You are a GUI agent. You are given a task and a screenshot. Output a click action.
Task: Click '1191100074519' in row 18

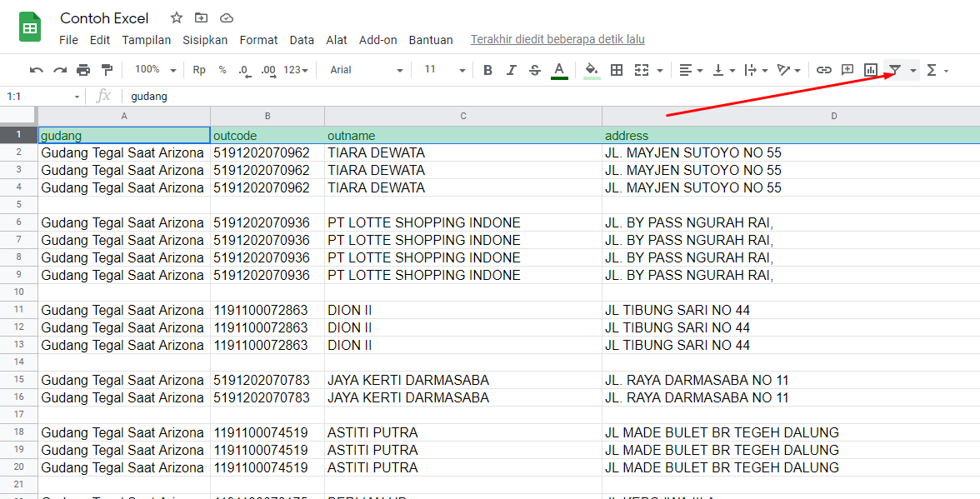point(261,433)
